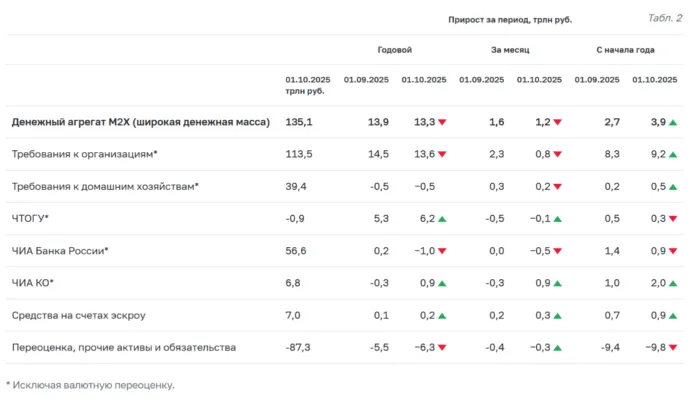This screenshot has height=402, width=696.
Task: Click red down arrow beside M2X annual 13,3
Action: pyautogui.click(x=442, y=122)
